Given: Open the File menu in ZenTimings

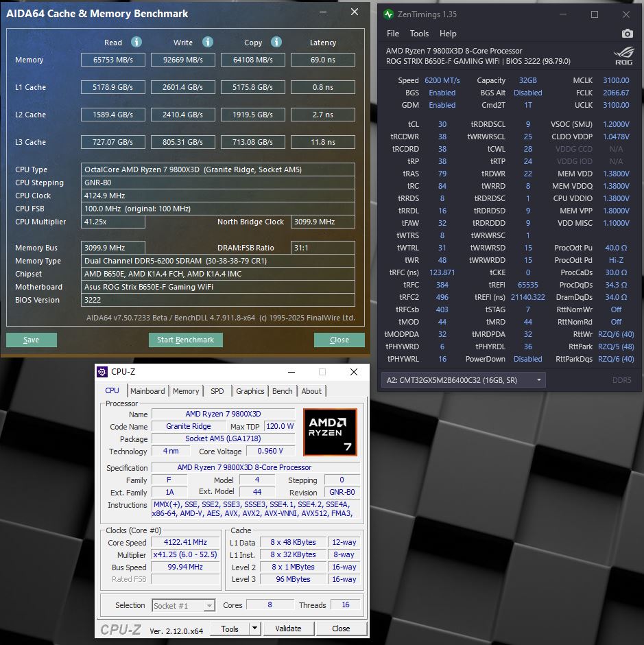Looking at the screenshot, I should coord(393,34).
